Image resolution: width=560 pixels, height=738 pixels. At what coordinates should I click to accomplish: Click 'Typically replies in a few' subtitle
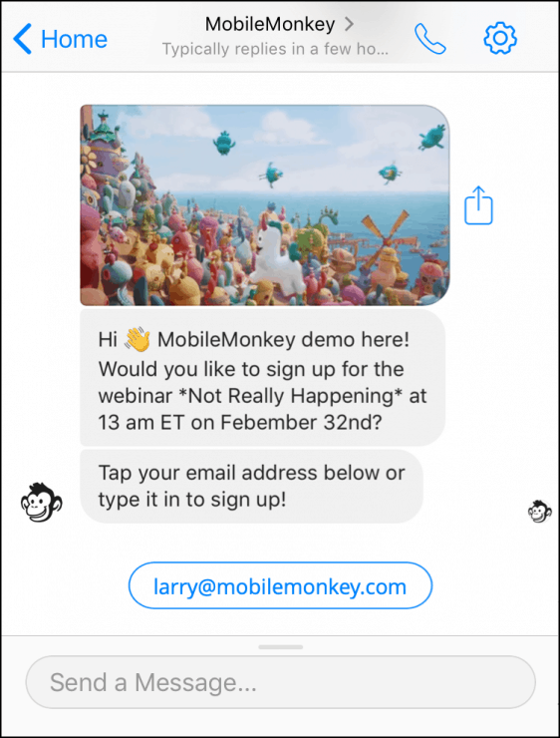pos(275,49)
